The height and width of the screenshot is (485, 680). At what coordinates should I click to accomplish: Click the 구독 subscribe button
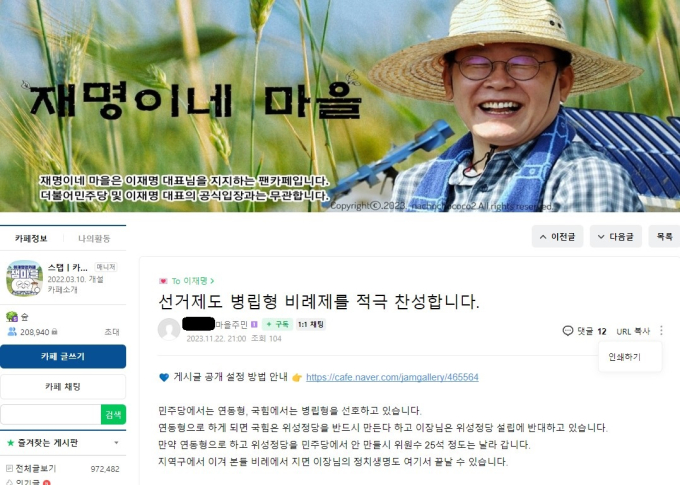coord(278,324)
